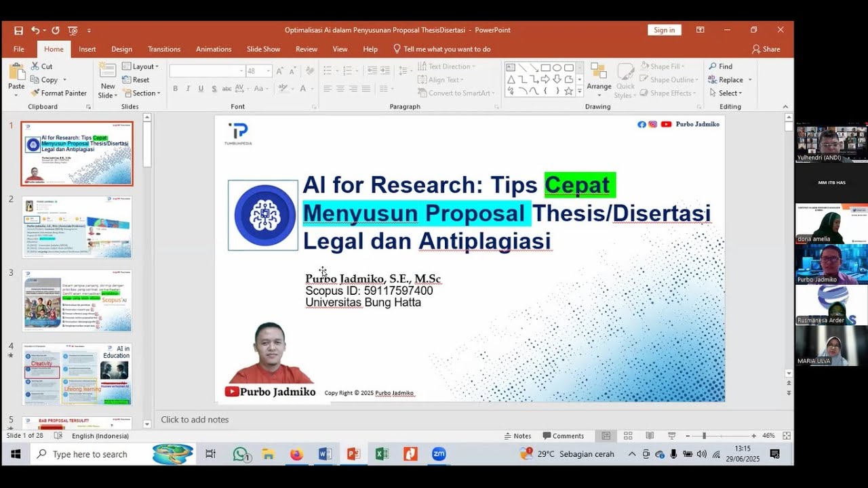
Task: Toggle Bold formatting
Action: [x=175, y=89]
